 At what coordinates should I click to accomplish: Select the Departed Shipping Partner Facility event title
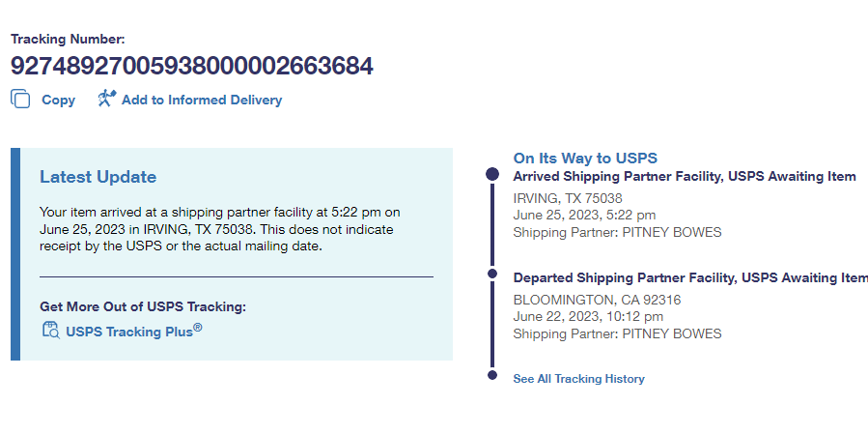[x=689, y=277]
